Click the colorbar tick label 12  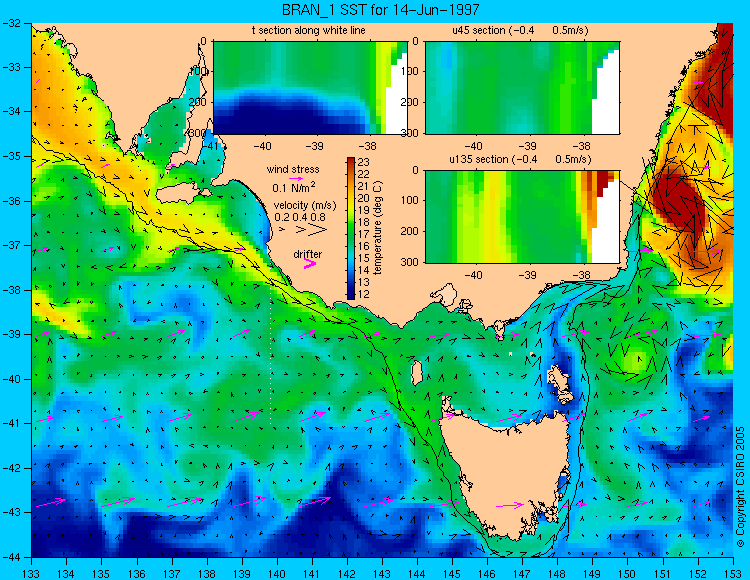[x=364, y=294]
